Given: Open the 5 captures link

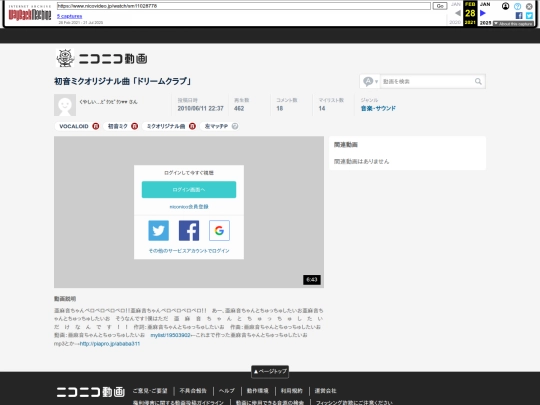Looking at the screenshot, I should [70, 16].
